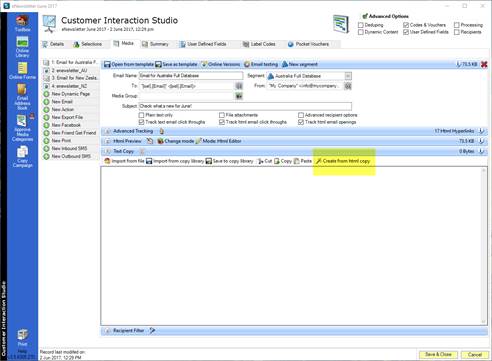The height and width of the screenshot is (361, 492).
Task: Select 2: enewsletter_AU in media list
Action: coord(70,71)
